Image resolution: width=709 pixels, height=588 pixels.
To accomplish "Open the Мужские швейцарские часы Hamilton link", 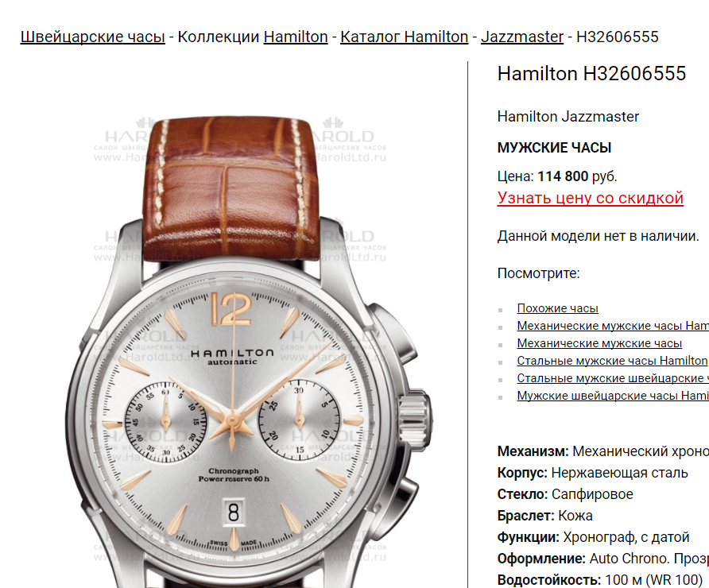I will coord(613,396).
